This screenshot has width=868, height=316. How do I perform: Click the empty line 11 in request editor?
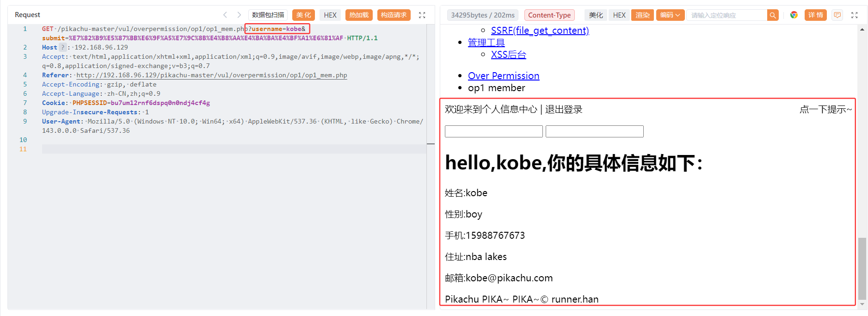[234, 149]
